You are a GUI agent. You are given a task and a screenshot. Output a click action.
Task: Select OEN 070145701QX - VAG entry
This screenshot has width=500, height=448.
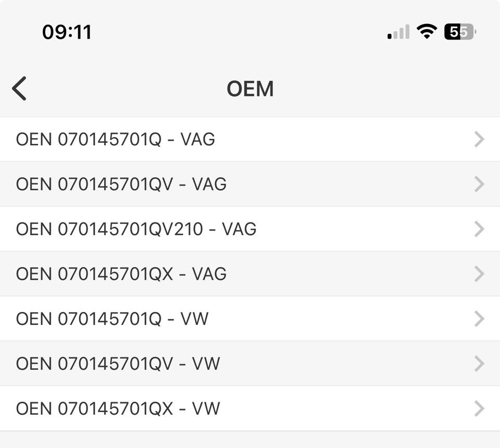pos(250,274)
